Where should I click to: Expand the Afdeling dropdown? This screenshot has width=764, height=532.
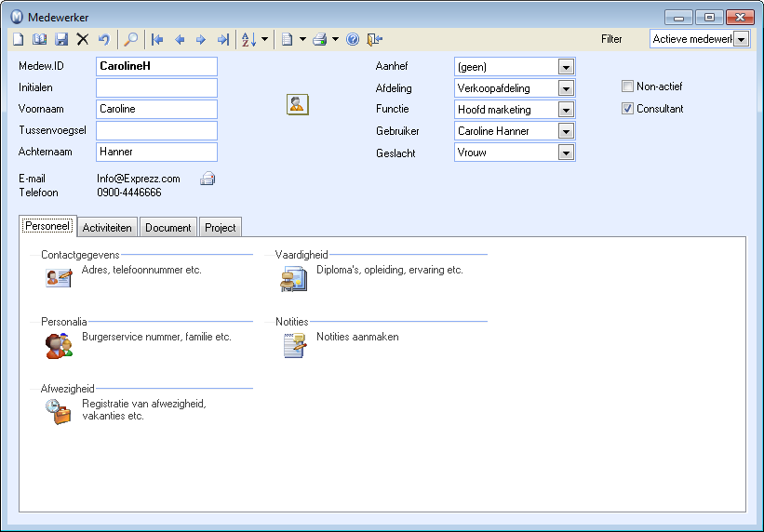(565, 88)
